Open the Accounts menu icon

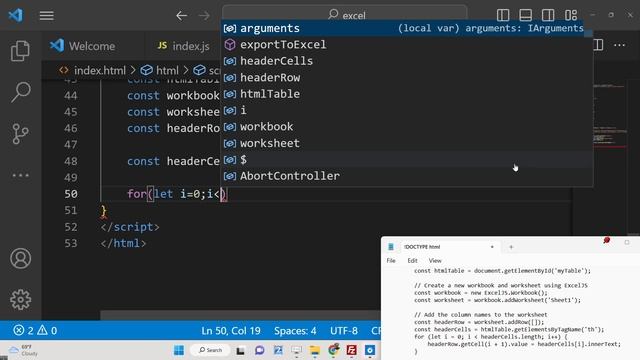point(20,258)
